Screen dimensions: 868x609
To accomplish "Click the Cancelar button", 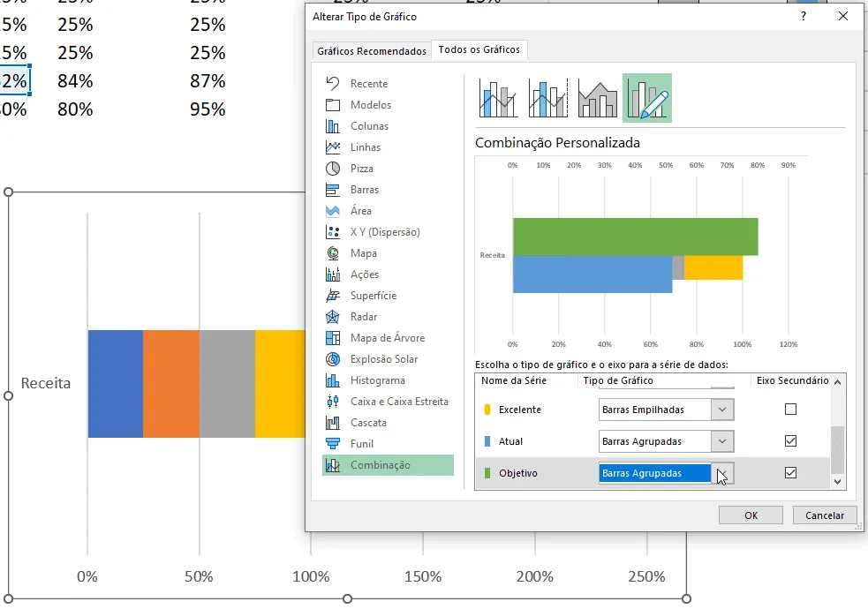I will tap(824, 515).
